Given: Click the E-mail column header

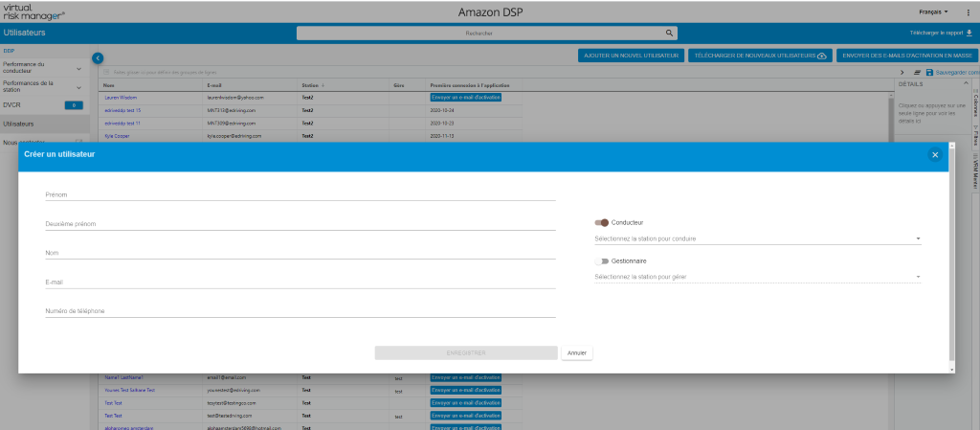Looking at the screenshot, I should point(214,85).
